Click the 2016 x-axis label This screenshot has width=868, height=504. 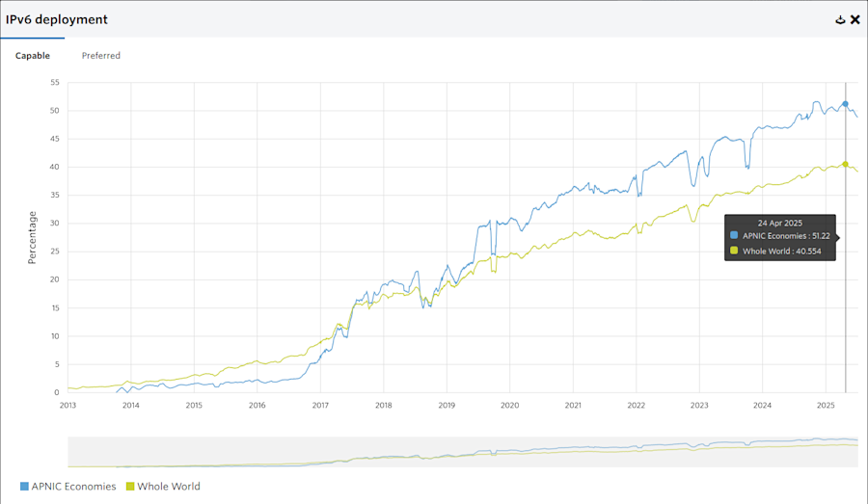pos(258,405)
